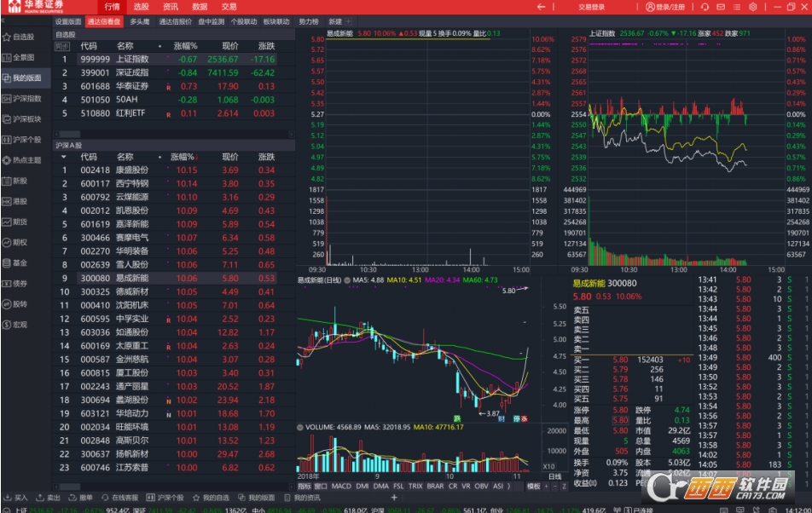Image resolution: width=812 pixels, height=513 pixels.
Task: Select the BRAR indicator
Action: point(435,486)
